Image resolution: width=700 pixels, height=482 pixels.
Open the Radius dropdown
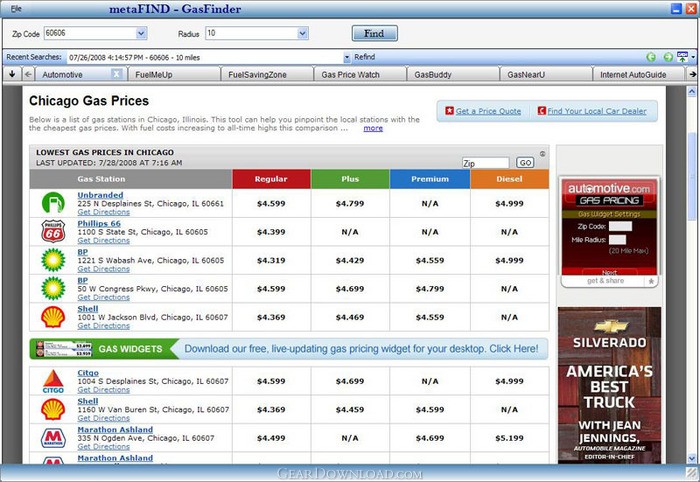click(x=302, y=33)
